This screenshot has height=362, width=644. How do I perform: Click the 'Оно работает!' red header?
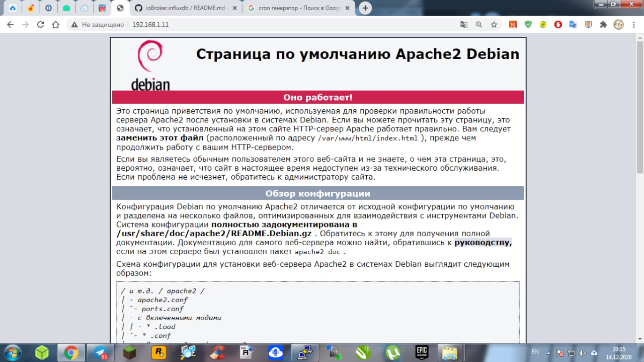point(318,97)
